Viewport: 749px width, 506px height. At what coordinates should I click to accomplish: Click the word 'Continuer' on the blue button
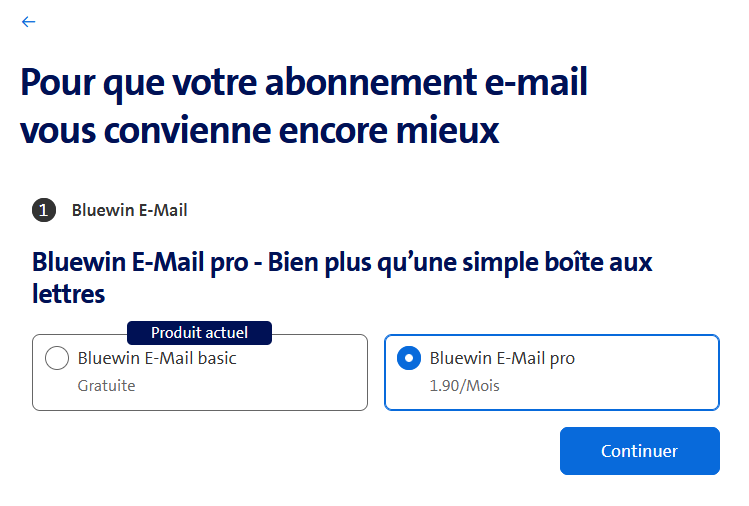point(639,451)
